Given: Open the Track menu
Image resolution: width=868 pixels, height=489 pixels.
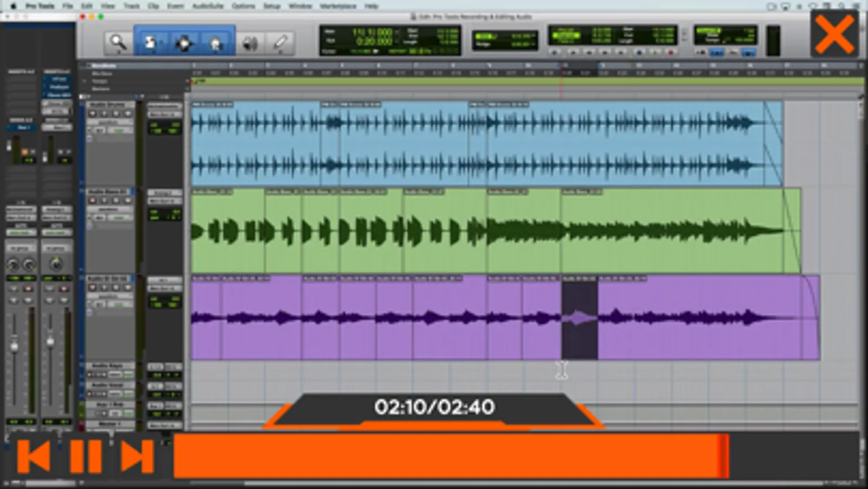Looking at the screenshot, I should 131,6.
